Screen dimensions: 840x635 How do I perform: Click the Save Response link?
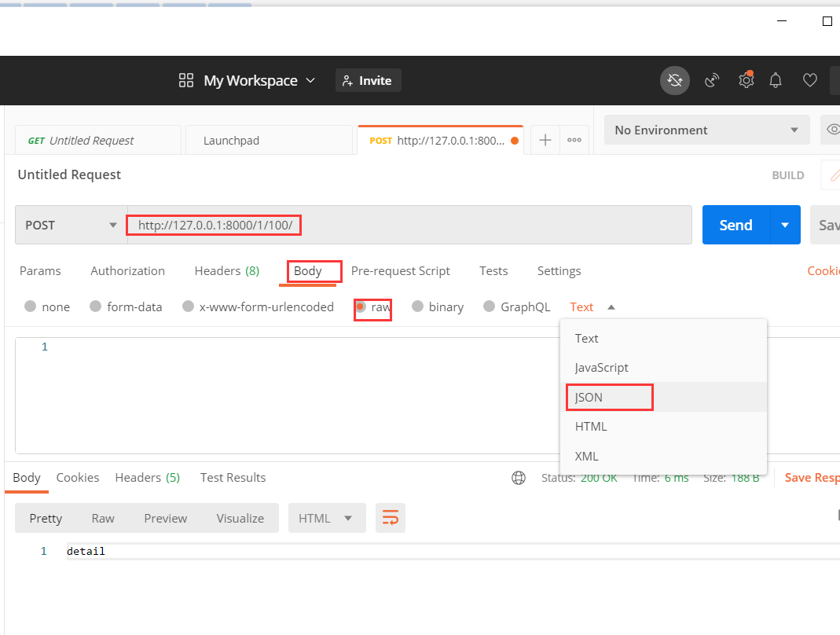click(812, 478)
